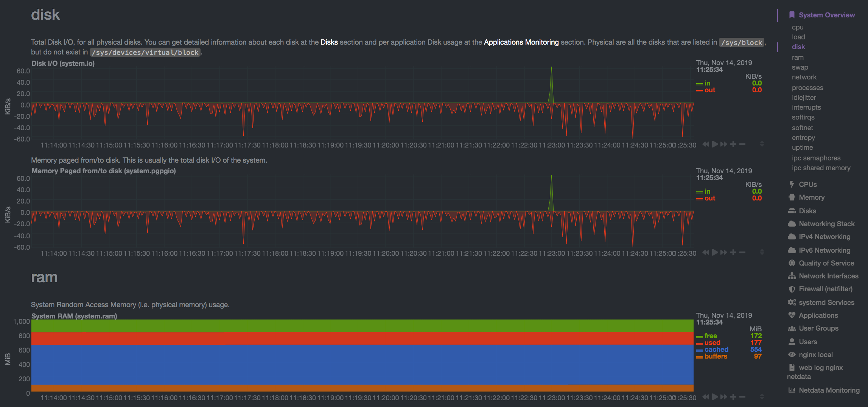The height and width of the screenshot is (407, 868).
Task: Select the Memory chip icon in sidebar
Action: [793, 197]
